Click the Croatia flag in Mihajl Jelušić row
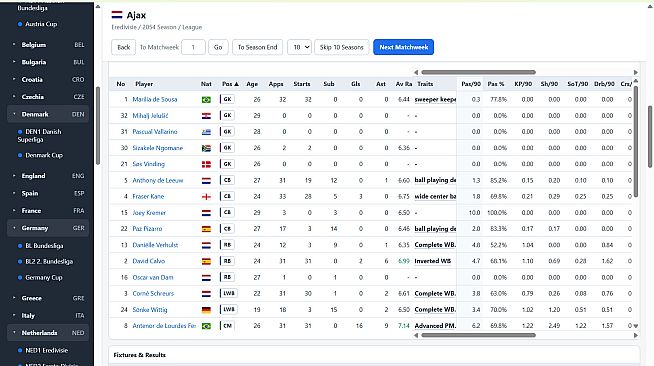This screenshot has height=366, width=654. pos(206,116)
